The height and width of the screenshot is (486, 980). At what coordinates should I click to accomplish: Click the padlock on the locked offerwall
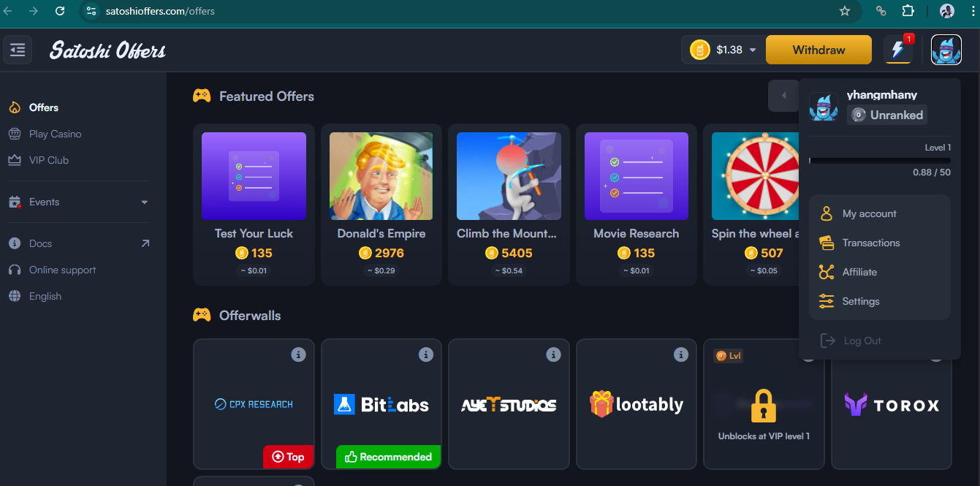tap(764, 406)
